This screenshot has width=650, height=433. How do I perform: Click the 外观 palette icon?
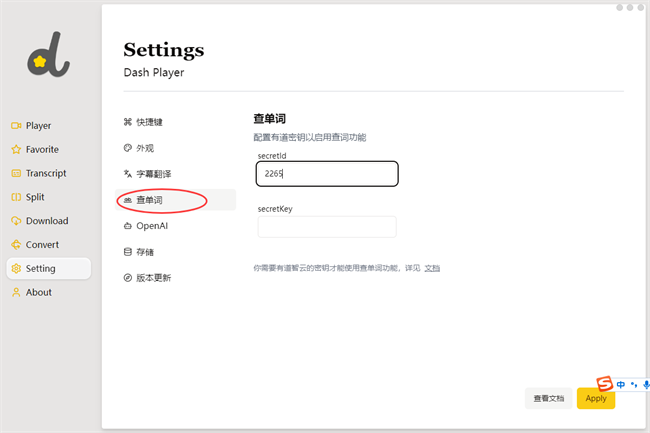point(128,148)
